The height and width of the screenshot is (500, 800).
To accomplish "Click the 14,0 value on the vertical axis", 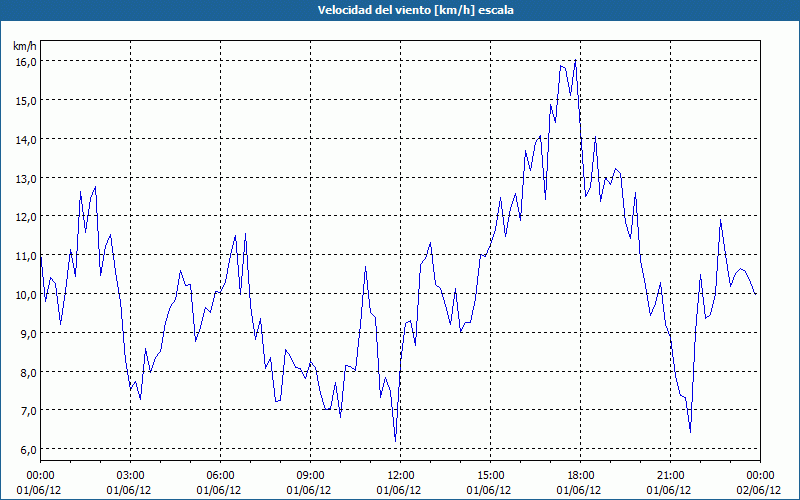I will coord(27,139).
